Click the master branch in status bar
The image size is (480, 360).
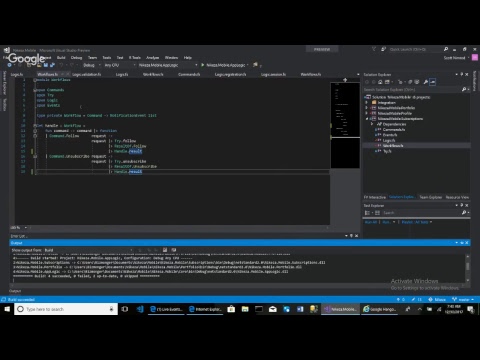pos(463,299)
